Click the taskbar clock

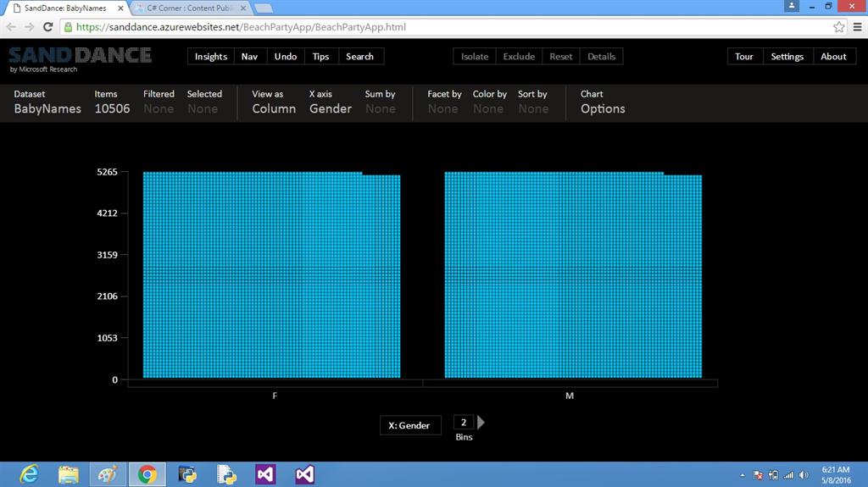(836, 475)
